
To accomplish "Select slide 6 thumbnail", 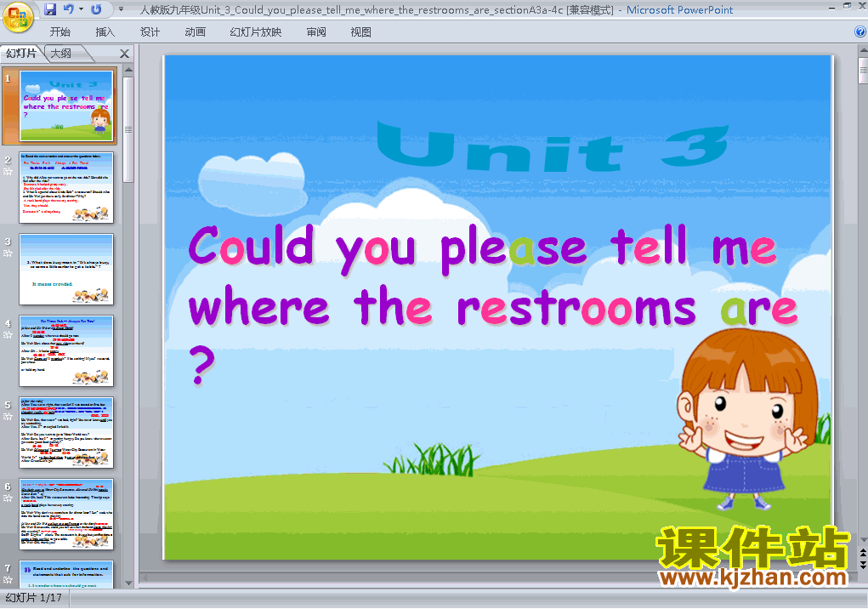I will tap(66, 515).
